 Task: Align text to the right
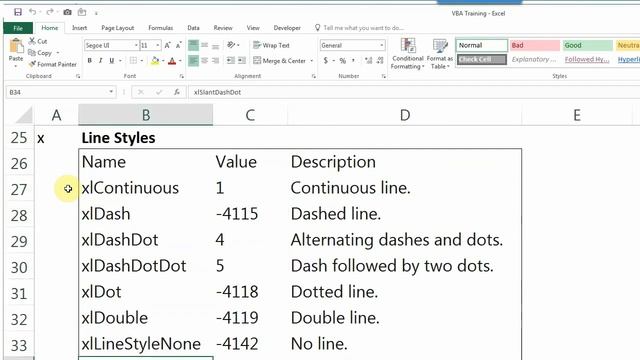pos(216,61)
